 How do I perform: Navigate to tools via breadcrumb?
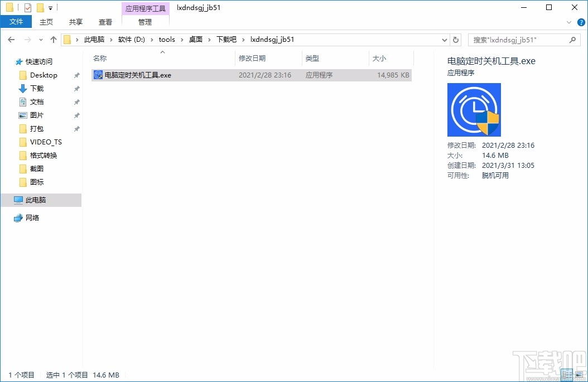[167, 39]
